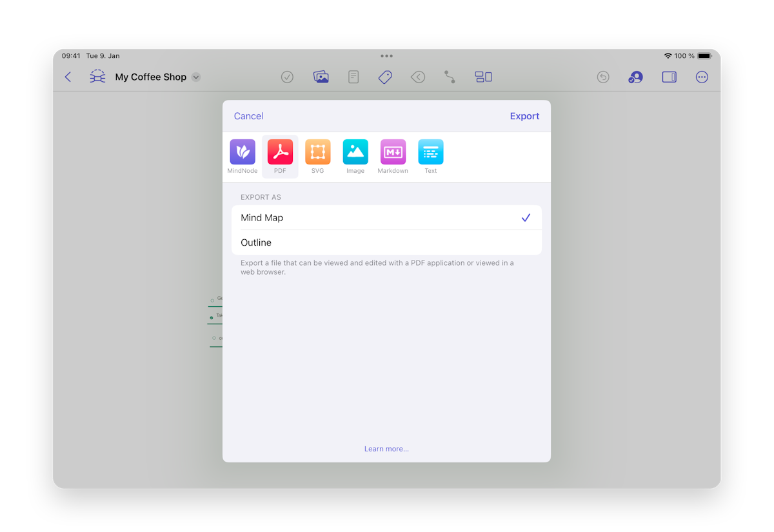
Task: Tap the Wi-Fi status icon
Action: pos(668,56)
